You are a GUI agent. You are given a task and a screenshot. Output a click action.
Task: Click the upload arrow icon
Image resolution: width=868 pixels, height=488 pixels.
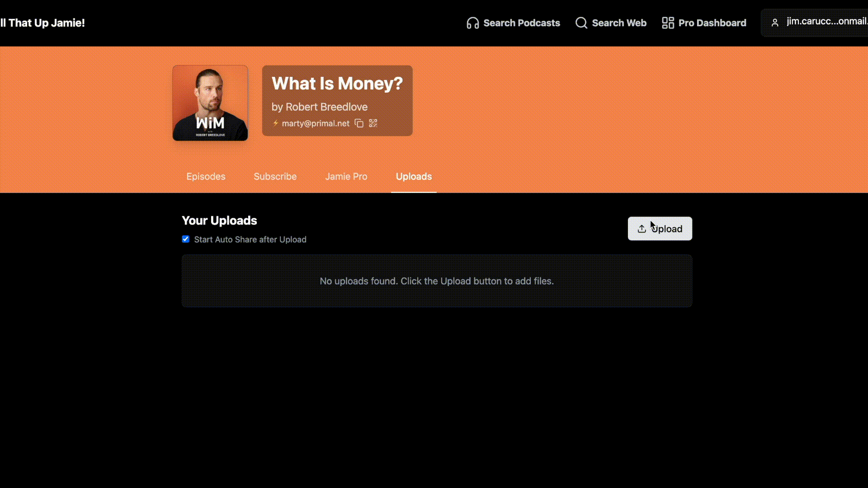(x=642, y=229)
